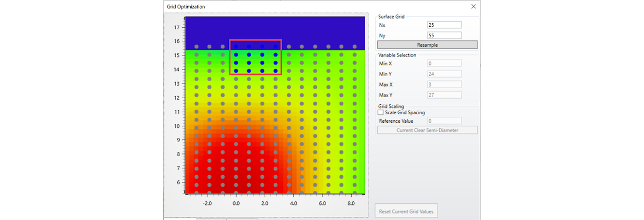
Task: Click the Max Y label
Action: point(385,95)
